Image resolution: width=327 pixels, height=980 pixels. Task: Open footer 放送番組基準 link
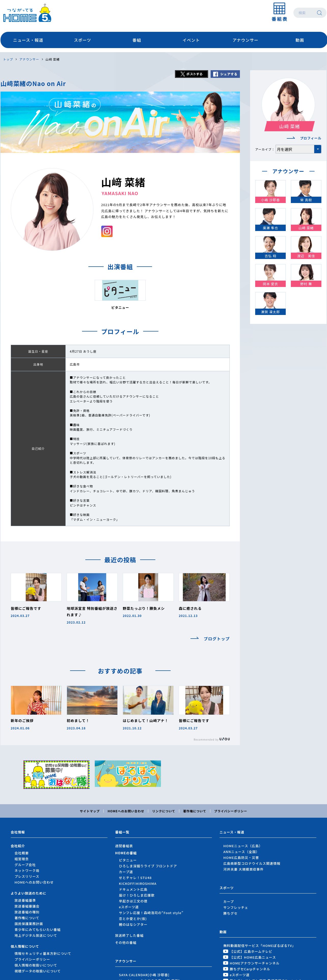click(25, 900)
